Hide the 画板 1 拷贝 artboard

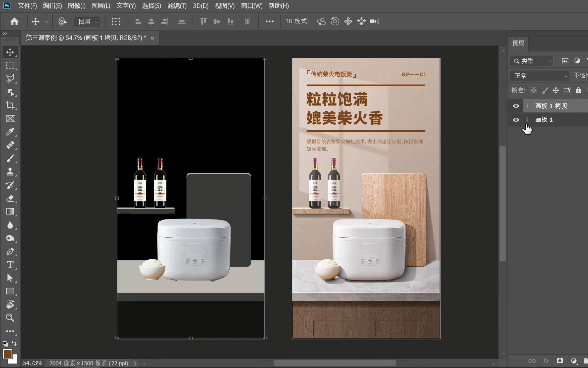tap(516, 106)
